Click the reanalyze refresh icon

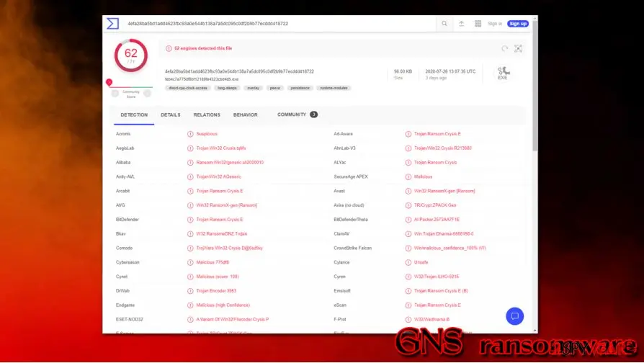504,48
